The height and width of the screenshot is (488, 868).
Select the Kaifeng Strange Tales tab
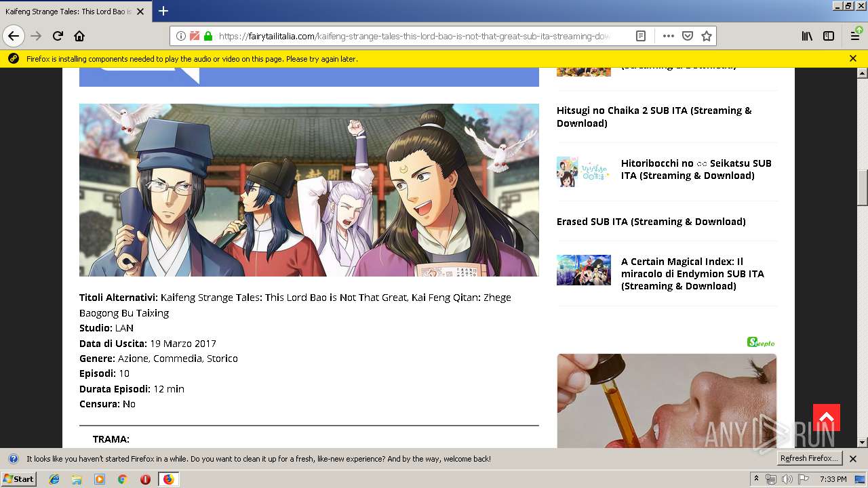point(75,12)
